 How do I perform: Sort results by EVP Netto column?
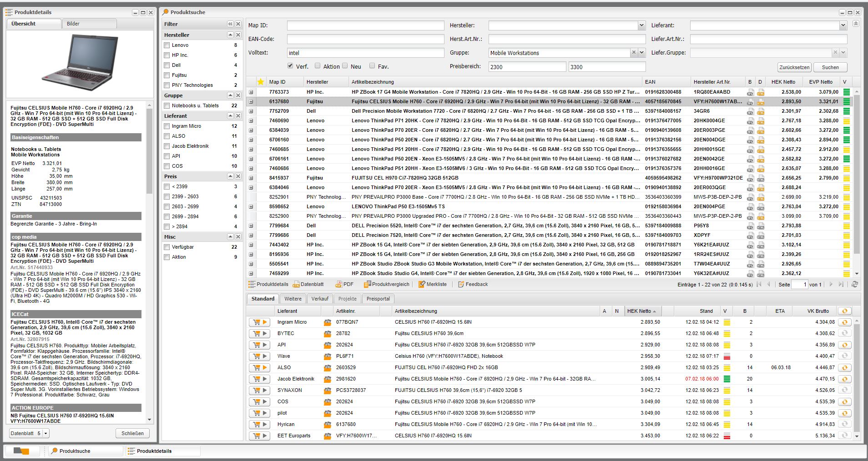click(821, 82)
